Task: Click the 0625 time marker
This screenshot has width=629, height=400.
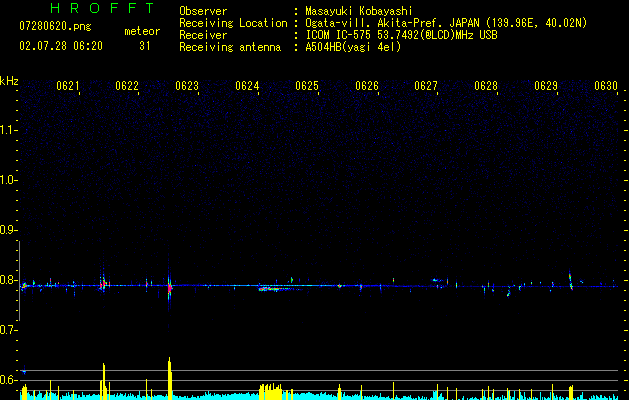Action: 307,85
